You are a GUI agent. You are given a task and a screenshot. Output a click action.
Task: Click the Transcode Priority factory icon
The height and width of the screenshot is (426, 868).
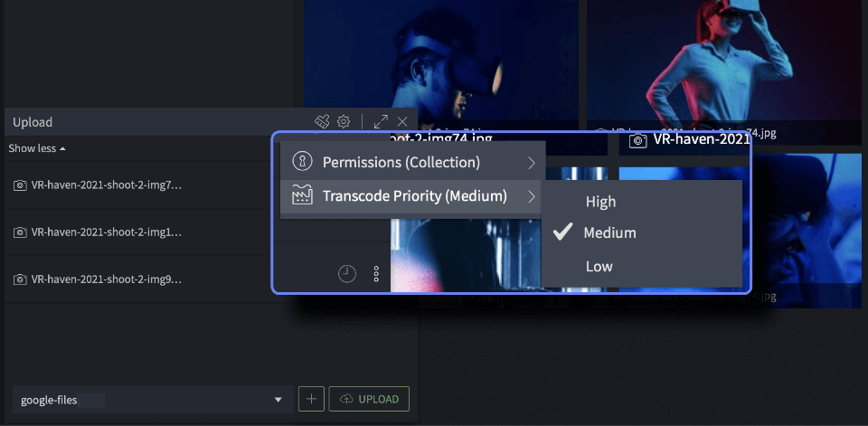302,196
